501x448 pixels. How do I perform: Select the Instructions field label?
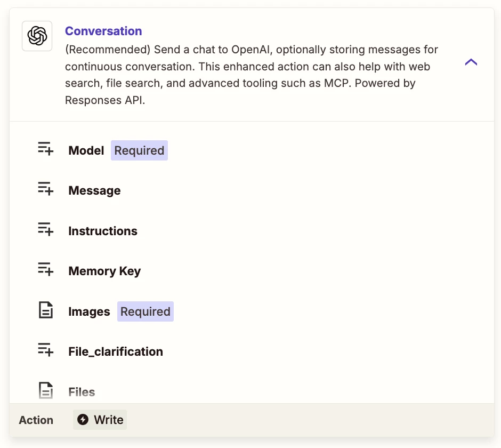pos(103,231)
